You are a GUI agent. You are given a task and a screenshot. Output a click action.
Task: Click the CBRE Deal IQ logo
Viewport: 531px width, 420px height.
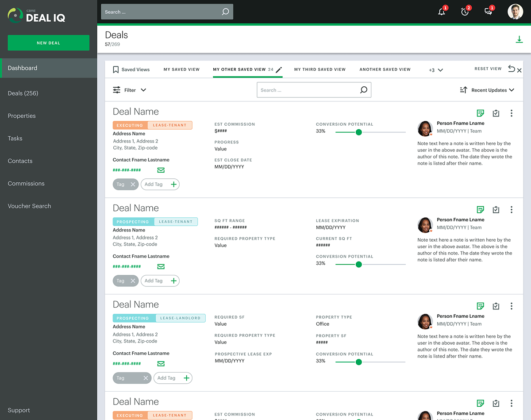click(x=36, y=15)
